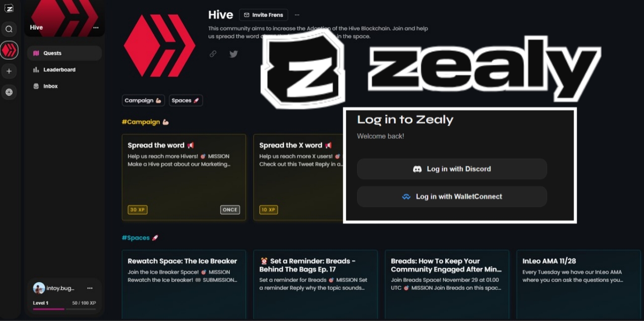Go to Inbox in the sidebar
The width and height of the screenshot is (644, 321).
pos(64,86)
